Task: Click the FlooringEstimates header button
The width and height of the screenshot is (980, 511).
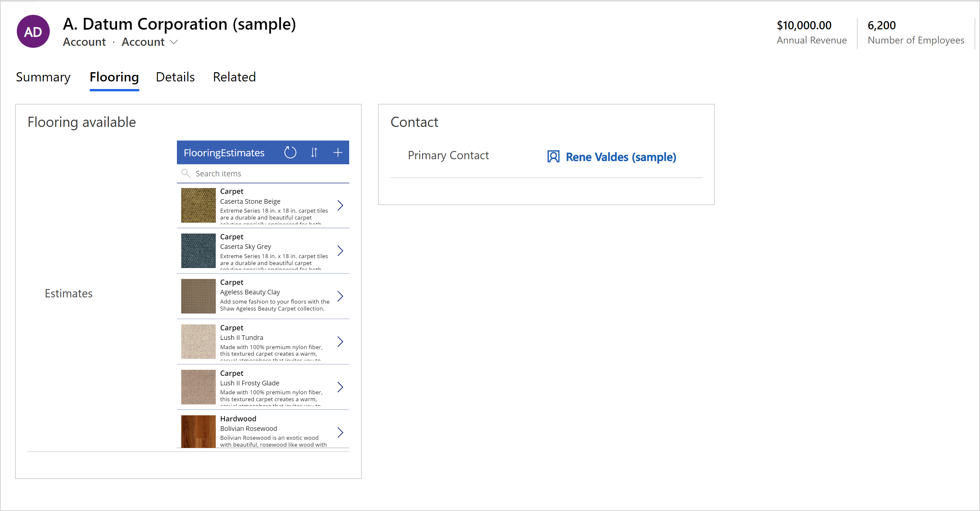Action: (x=224, y=152)
